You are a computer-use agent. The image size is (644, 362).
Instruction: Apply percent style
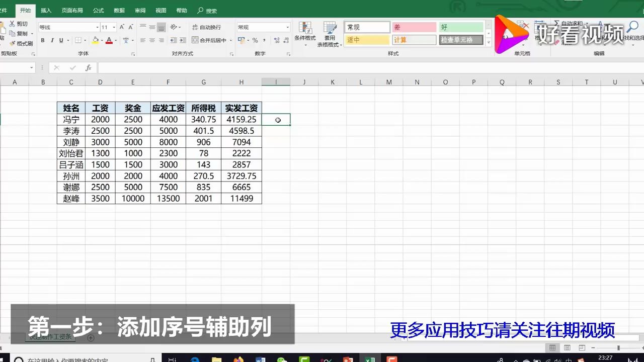pyautogui.click(x=255, y=40)
